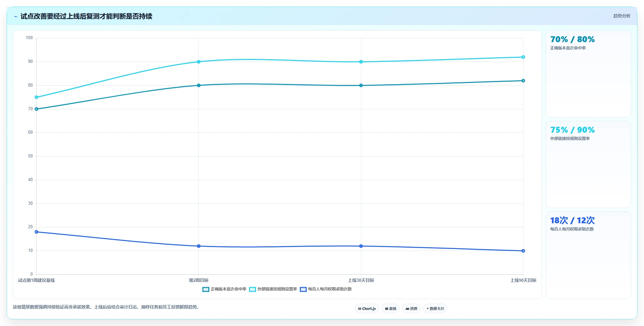Image resolution: width=644 pixels, height=326 pixels.
Task: Open the 75% / 90% metric card
Action: click(x=588, y=165)
